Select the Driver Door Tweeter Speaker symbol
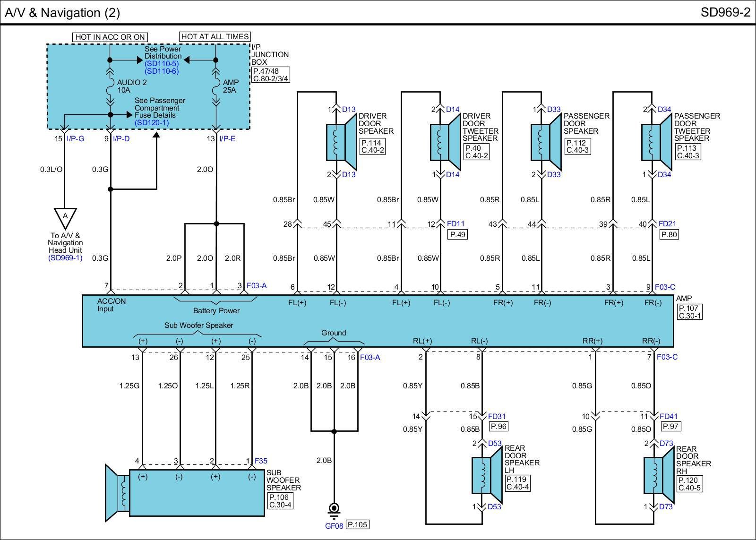The height and width of the screenshot is (540, 756). [x=446, y=142]
